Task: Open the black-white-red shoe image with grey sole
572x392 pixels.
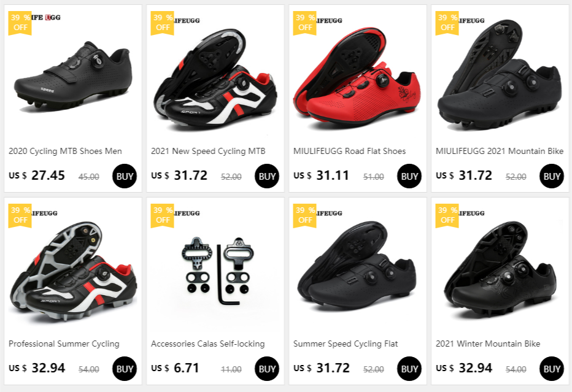Action: (73, 271)
